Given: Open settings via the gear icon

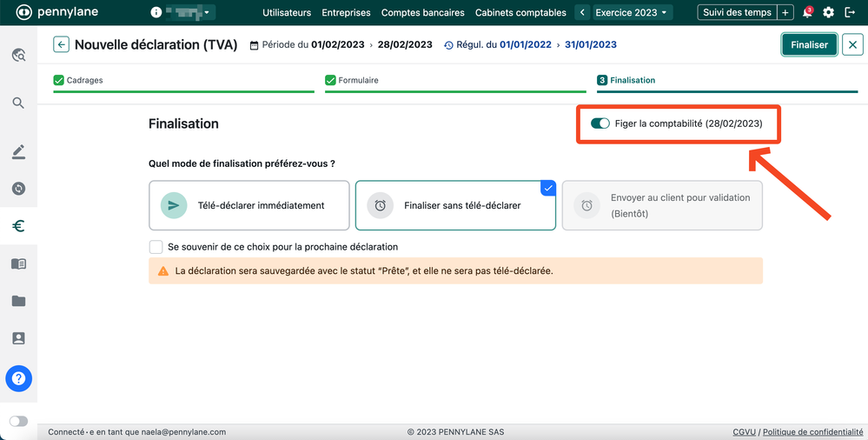Looking at the screenshot, I should (828, 13).
